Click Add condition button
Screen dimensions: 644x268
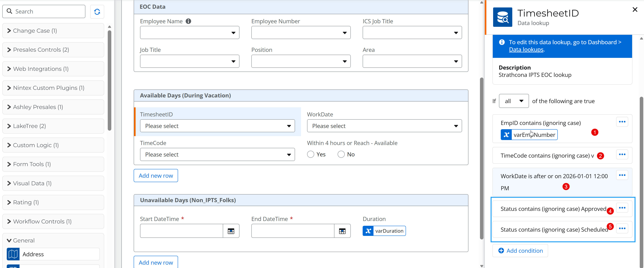(x=520, y=250)
